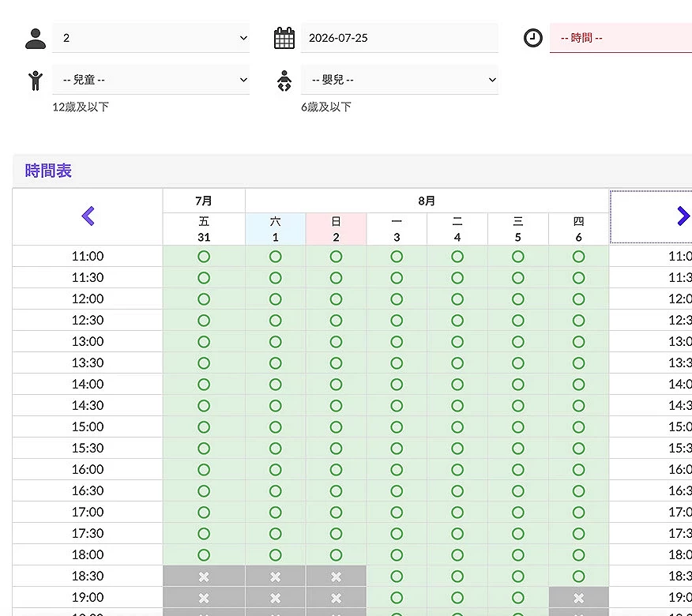
Task: Select the 18:00 slot on Friday 31
Action: point(204,555)
